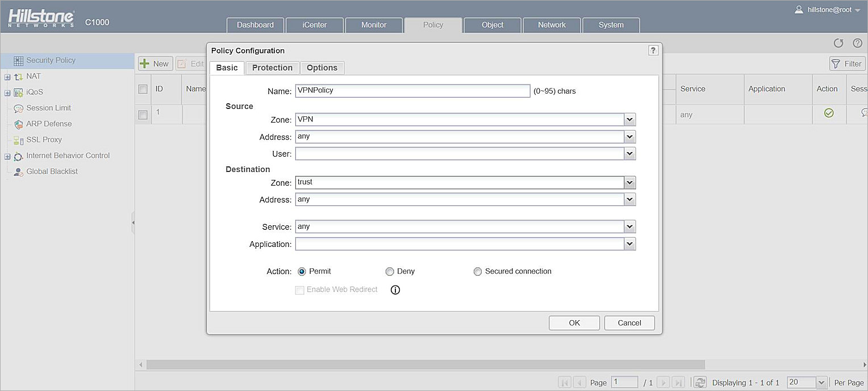Screen dimensions: 868x391
Task: Click the refresh icon at top right
Action: coord(838,43)
